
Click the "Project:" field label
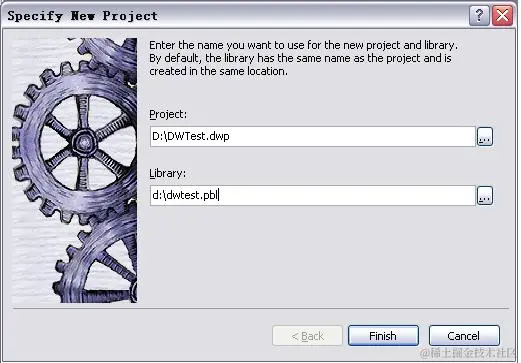tap(168, 114)
